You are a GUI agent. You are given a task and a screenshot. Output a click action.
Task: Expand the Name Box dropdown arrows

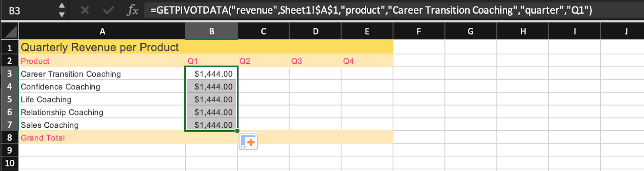tap(62, 10)
